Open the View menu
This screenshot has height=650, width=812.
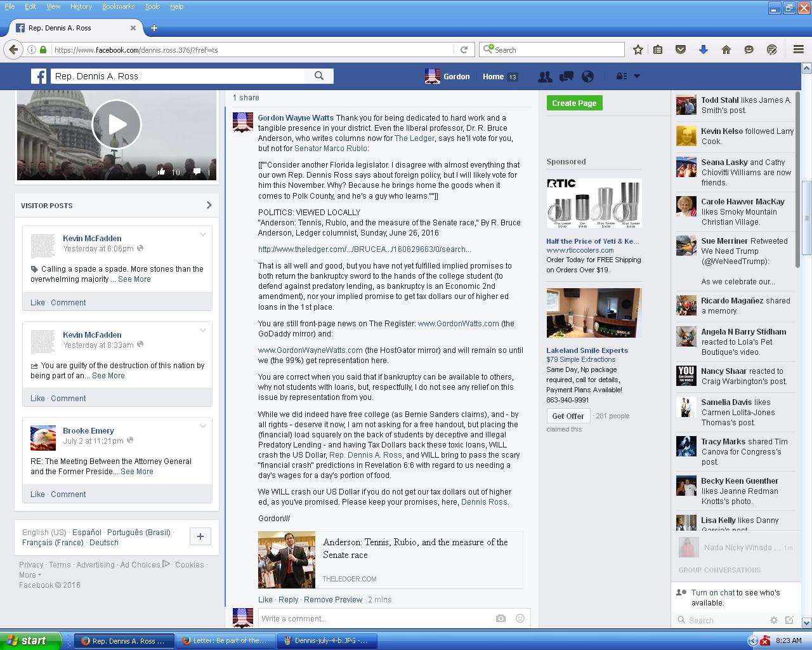pyautogui.click(x=53, y=6)
